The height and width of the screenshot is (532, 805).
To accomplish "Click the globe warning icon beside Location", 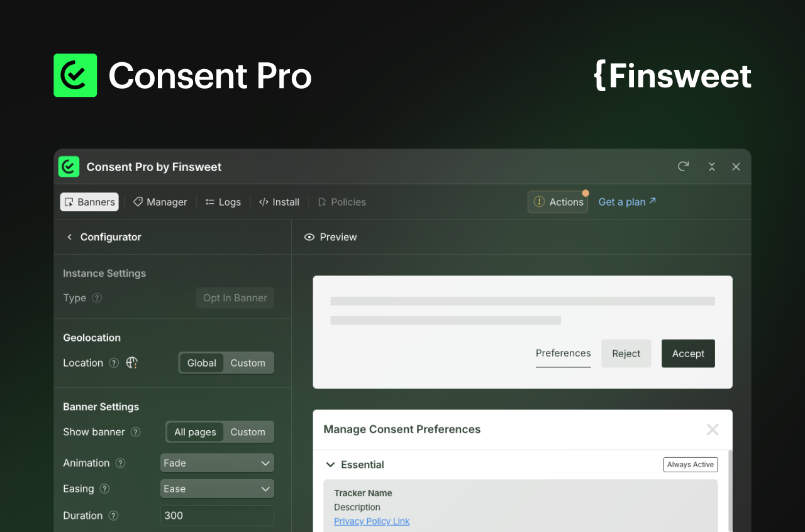I will pos(131,363).
